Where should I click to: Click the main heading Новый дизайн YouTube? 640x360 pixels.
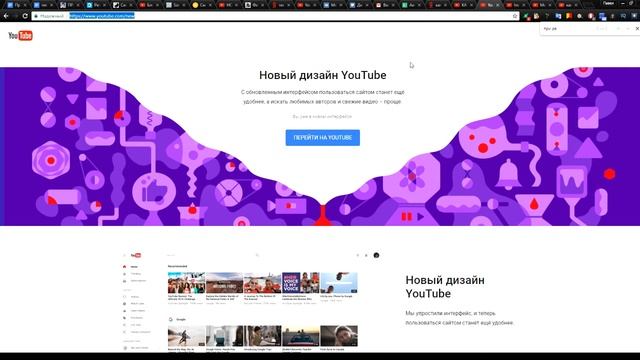[322, 75]
